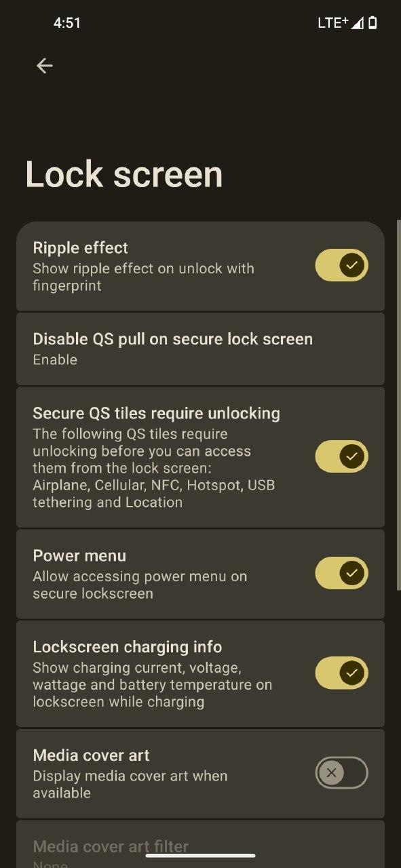
Task: Toggle off Power menu switch
Action: coord(341,573)
